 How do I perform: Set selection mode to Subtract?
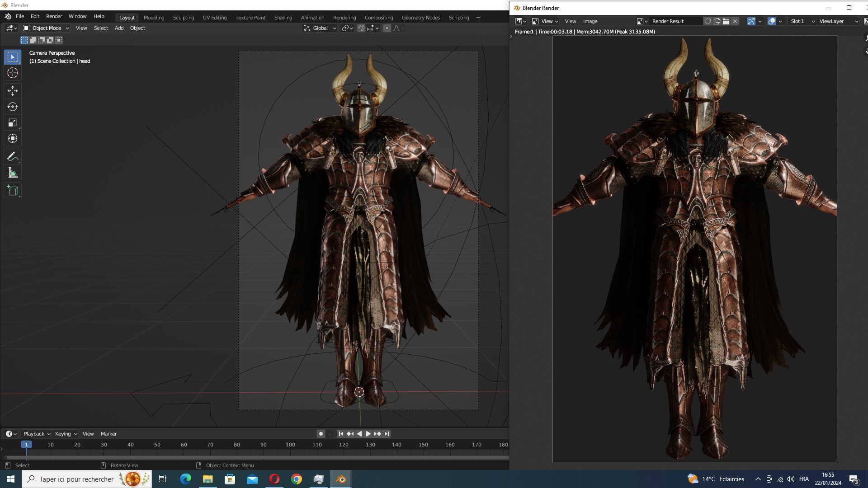42,40
